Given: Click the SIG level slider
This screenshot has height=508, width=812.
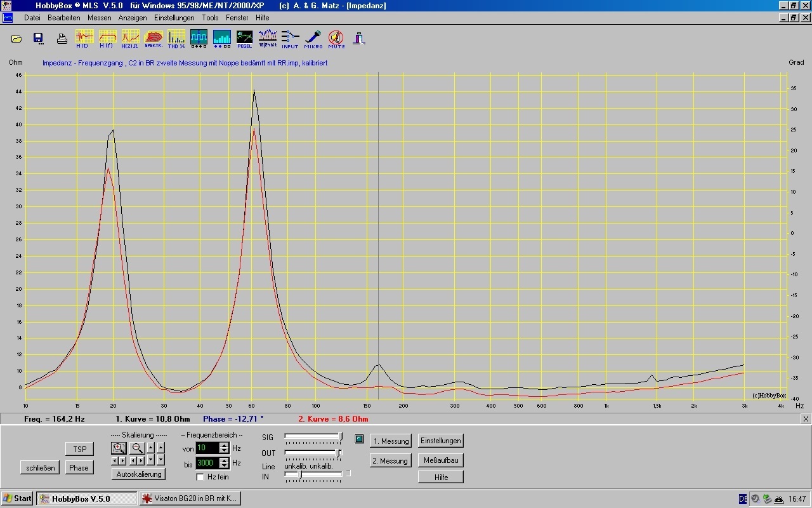Looking at the screenshot, I should coord(313,436).
